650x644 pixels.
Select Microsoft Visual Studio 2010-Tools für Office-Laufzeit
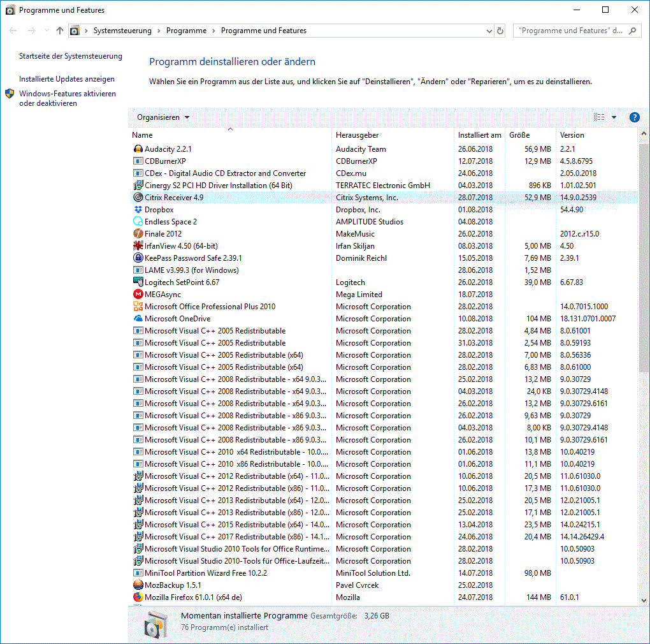pyautogui.click(x=384, y=560)
